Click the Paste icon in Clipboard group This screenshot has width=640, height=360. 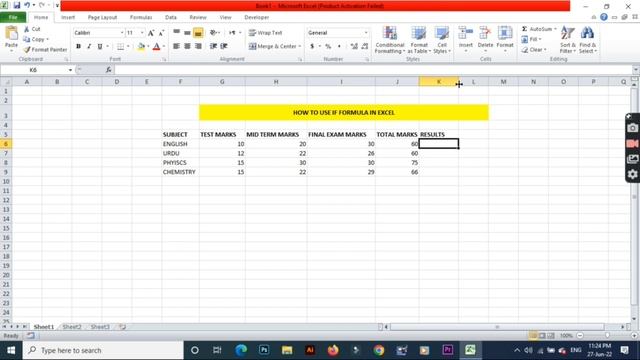[x=11, y=34]
